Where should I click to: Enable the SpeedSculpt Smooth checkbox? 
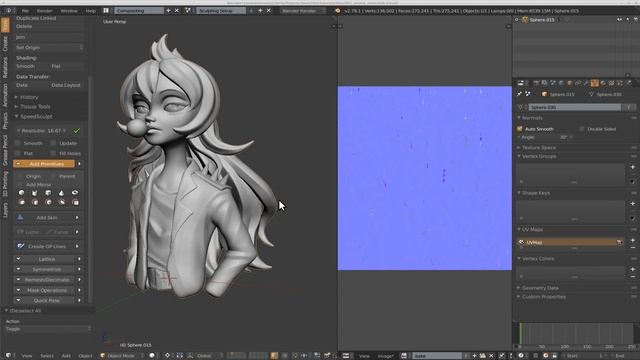click(18, 143)
